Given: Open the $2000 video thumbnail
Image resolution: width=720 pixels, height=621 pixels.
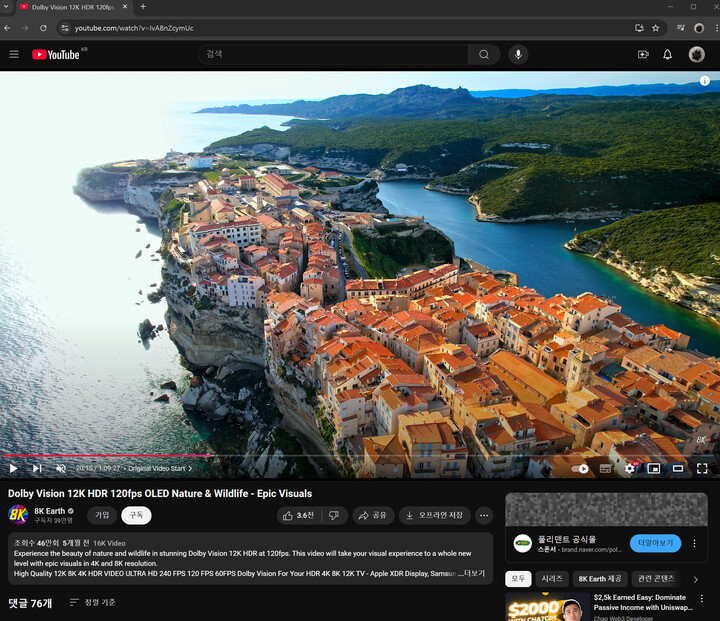Looking at the screenshot, I should 547,607.
